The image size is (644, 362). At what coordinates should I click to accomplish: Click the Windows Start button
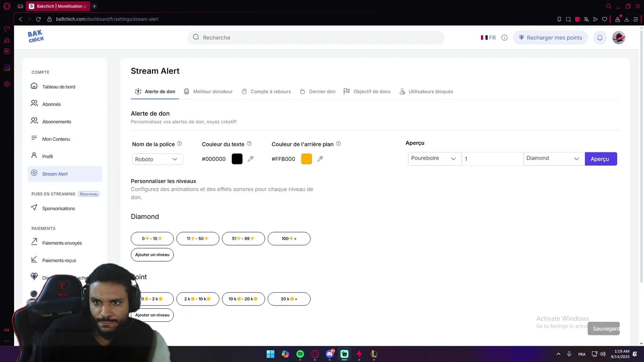click(271, 354)
